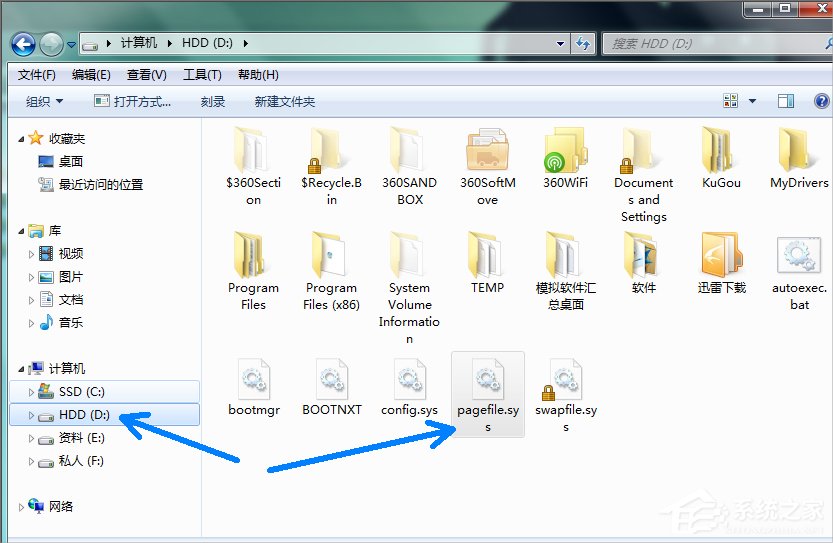Image resolution: width=833 pixels, height=543 pixels.
Task: Click the help question mark icon
Action: click(821, 101)
